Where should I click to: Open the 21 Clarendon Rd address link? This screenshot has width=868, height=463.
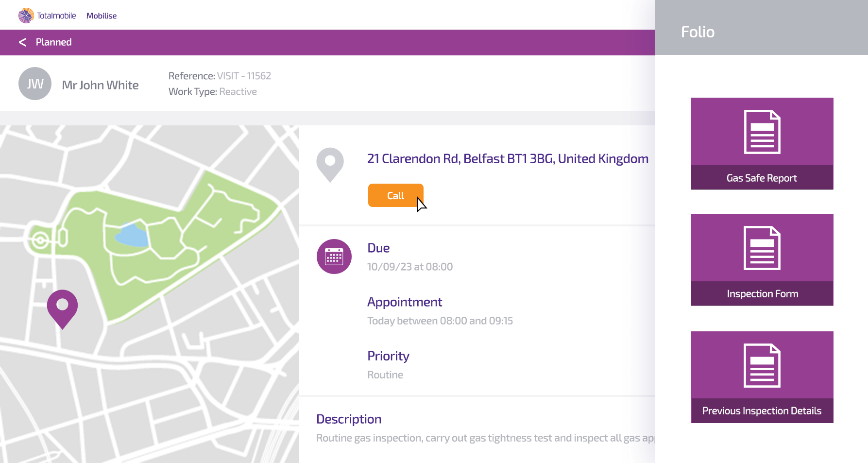(x=508, y=159)
